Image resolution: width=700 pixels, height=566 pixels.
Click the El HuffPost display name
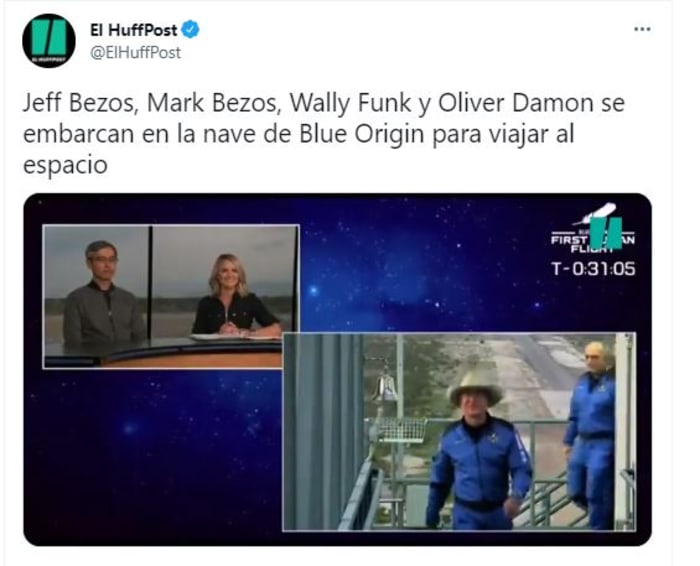coord(133,30)
